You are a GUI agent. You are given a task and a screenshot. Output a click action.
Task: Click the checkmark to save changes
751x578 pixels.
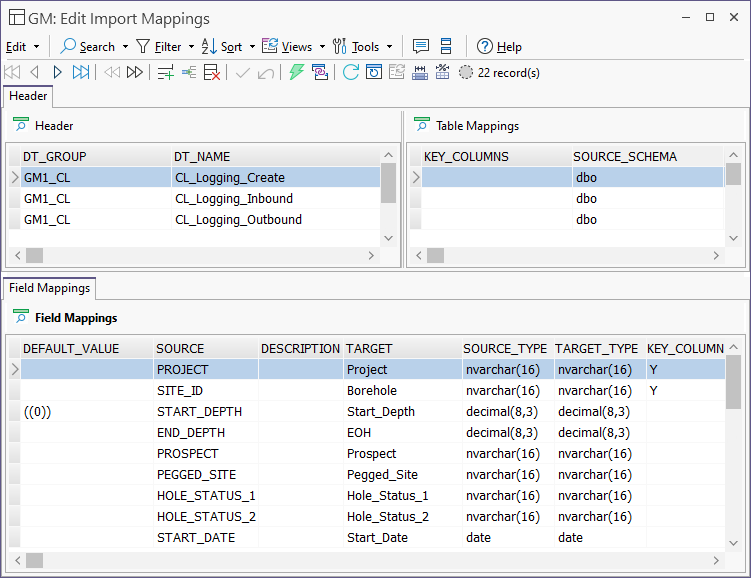tap(243, 73)
